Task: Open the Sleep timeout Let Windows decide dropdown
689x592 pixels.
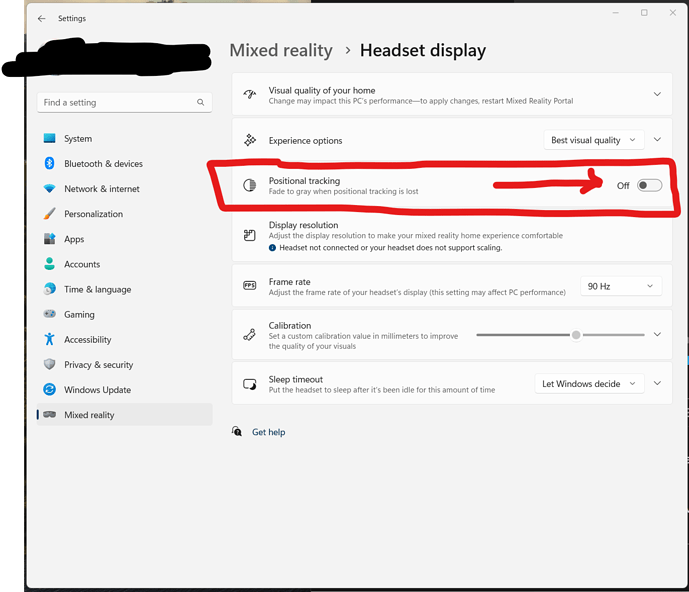Action: [x=588, y=384]
